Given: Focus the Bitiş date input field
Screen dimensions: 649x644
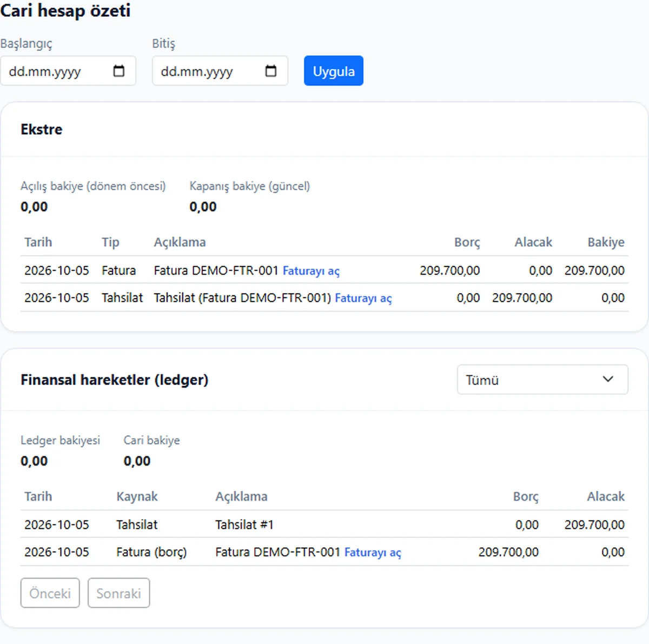Looking at the screenshot, I should point(220,71).
